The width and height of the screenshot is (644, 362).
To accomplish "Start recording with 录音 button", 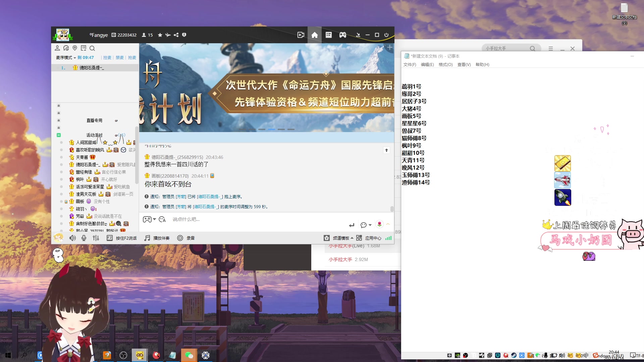I will pos(186,238).
